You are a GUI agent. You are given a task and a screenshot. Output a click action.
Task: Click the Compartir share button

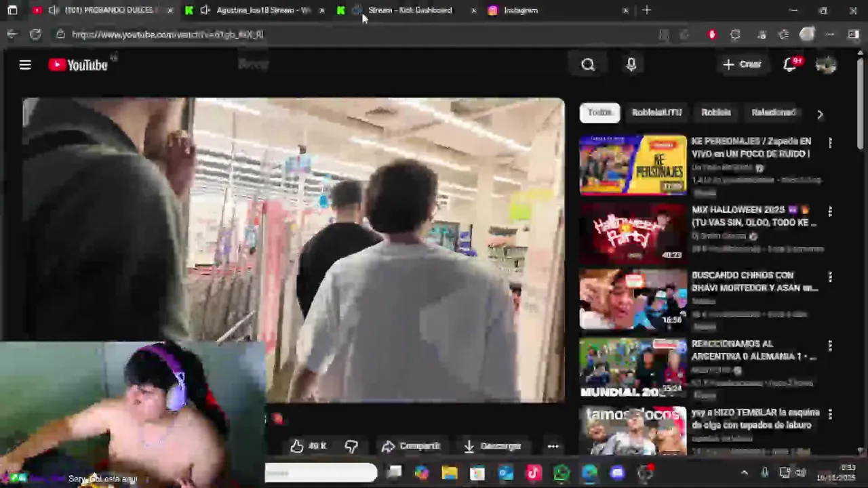click(x=411, y=446)
